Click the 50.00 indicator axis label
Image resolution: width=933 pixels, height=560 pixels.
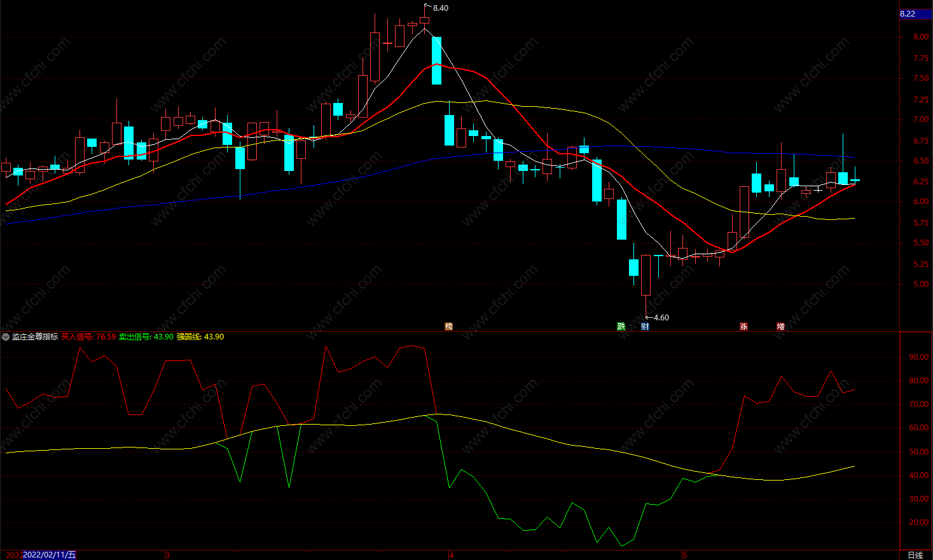tap(918, 452)
